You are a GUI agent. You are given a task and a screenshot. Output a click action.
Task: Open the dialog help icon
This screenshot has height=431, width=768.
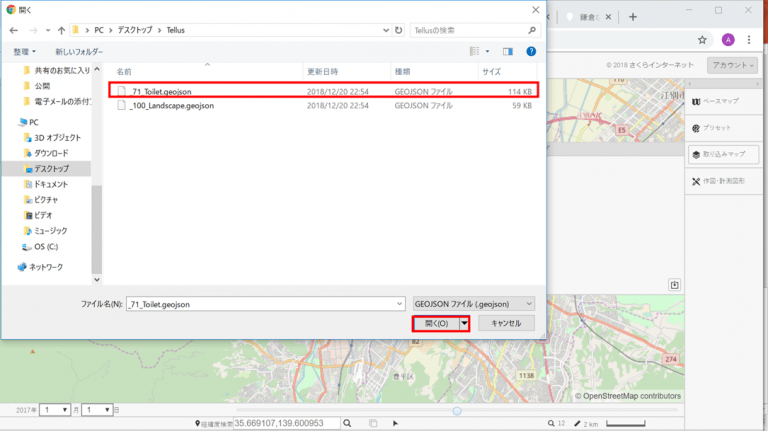(531, 51)
